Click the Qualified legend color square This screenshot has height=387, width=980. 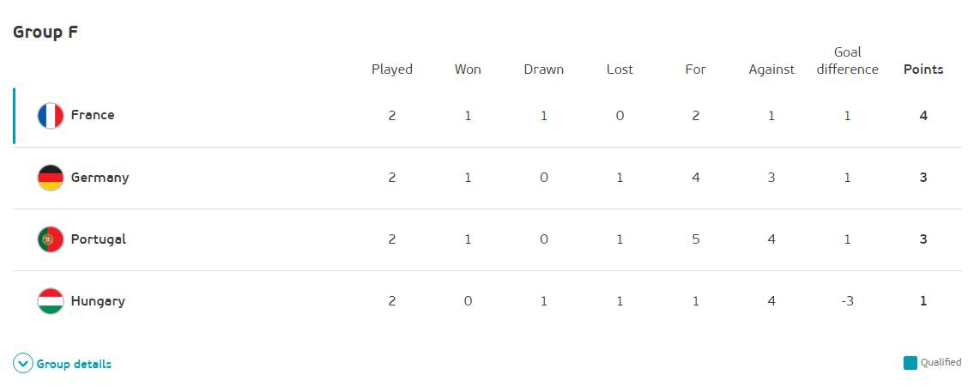[x=910, y=362]
